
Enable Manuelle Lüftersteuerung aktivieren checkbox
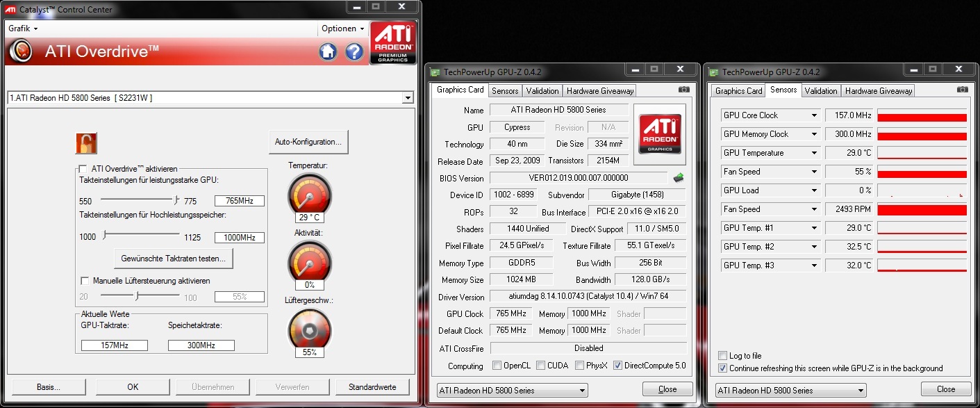click(x=85, y=281)
